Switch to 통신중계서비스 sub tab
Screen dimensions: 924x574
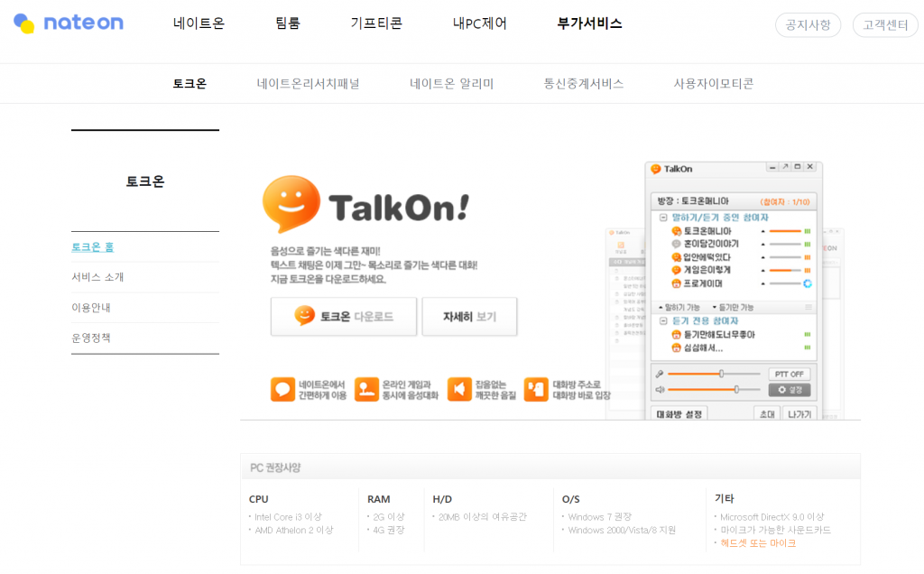(x=584, y=84)
